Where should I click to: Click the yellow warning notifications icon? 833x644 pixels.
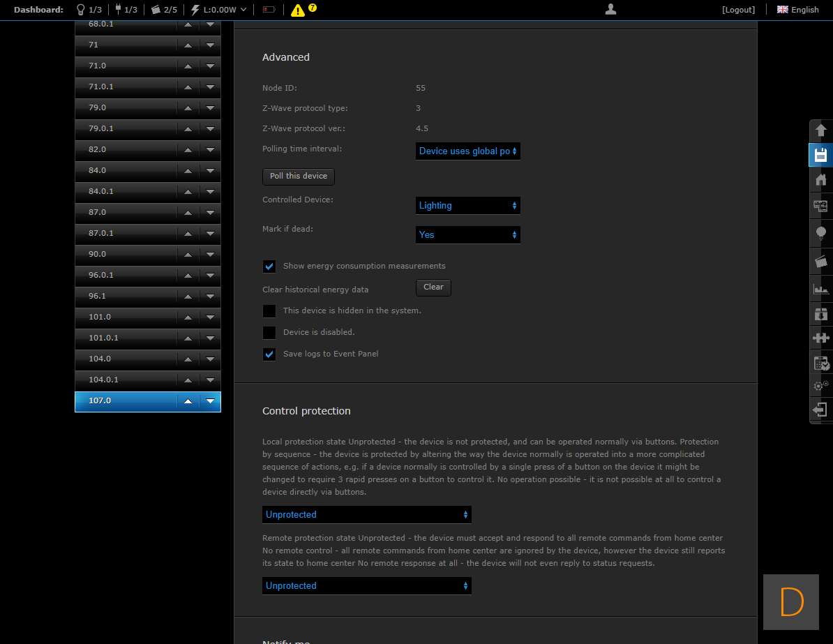coord(298,10)
